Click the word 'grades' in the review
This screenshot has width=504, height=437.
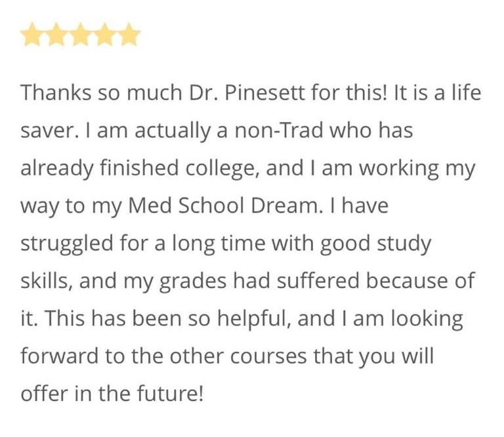193,281
